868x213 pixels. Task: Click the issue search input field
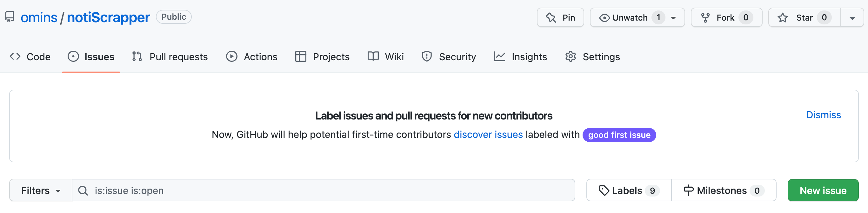324,190
